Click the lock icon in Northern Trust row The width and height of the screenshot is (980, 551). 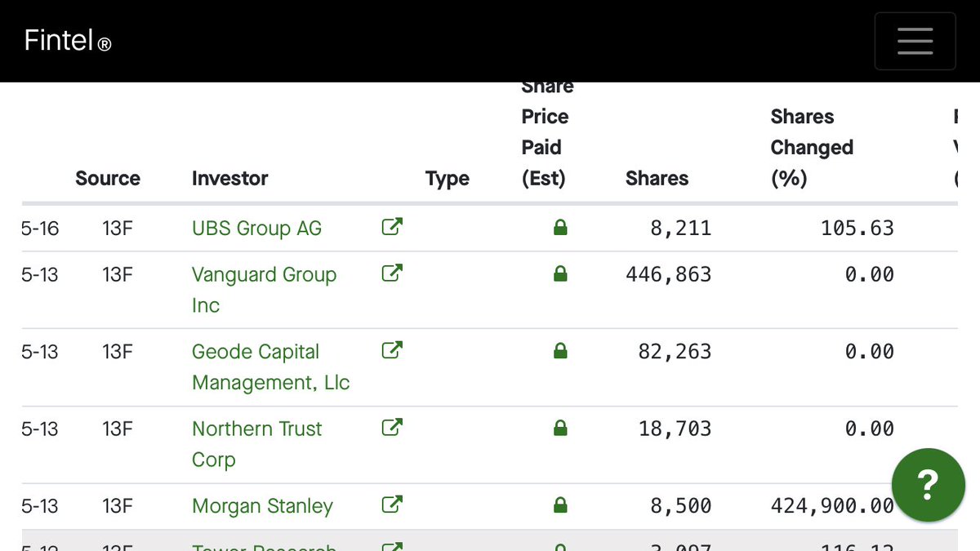tap(560, 428)
